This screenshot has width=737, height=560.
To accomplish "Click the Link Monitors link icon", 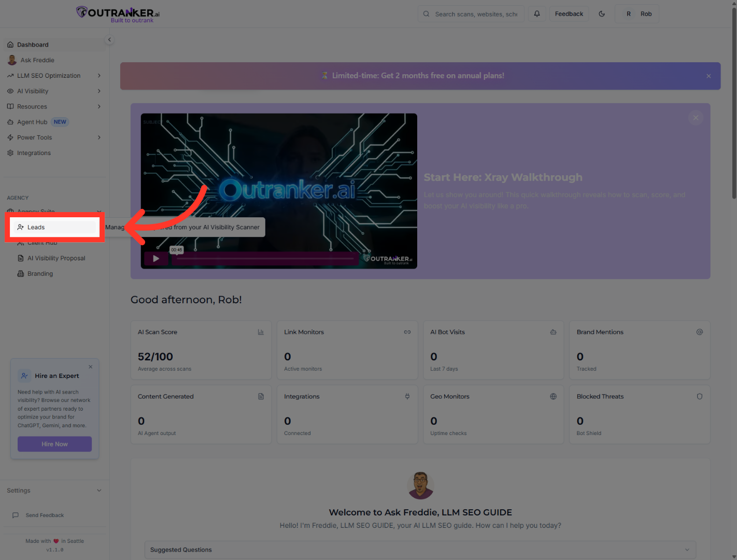I will point(407,332).
